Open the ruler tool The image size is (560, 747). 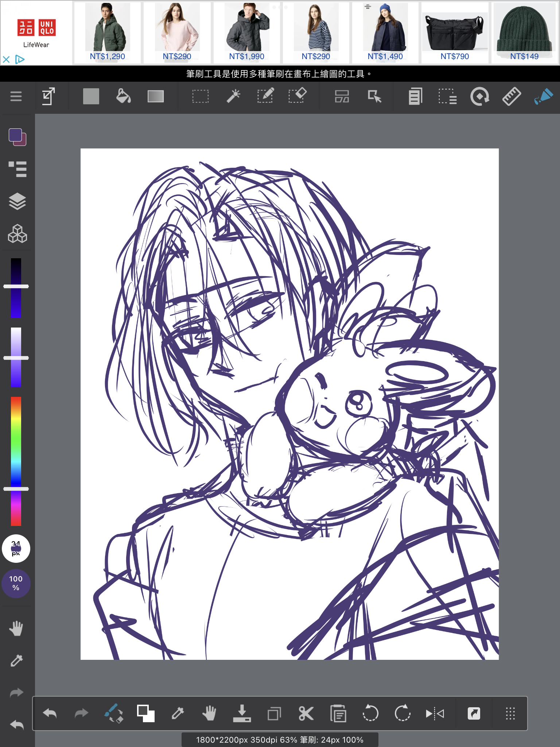pos(512,96)
